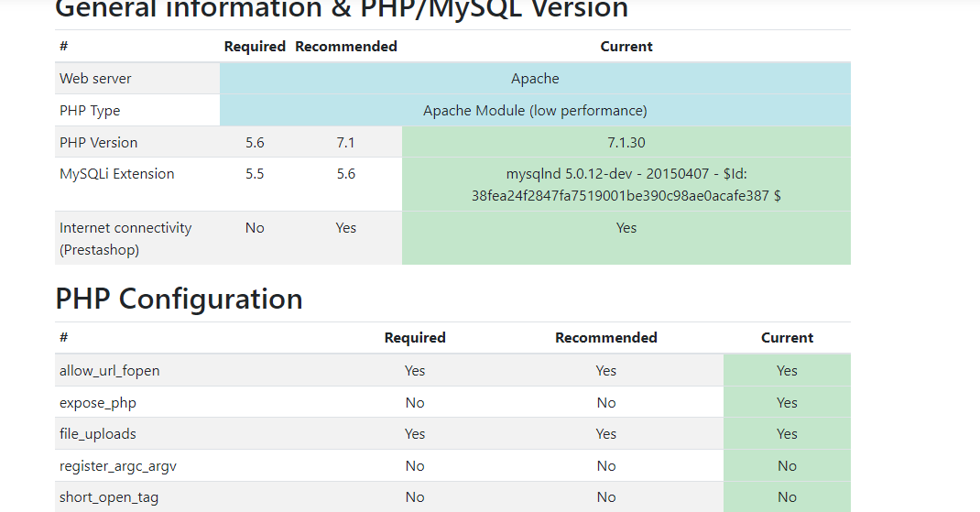980x512 pixels.
Task: Click the register_argc_argv row label
Action: (118, 465)
